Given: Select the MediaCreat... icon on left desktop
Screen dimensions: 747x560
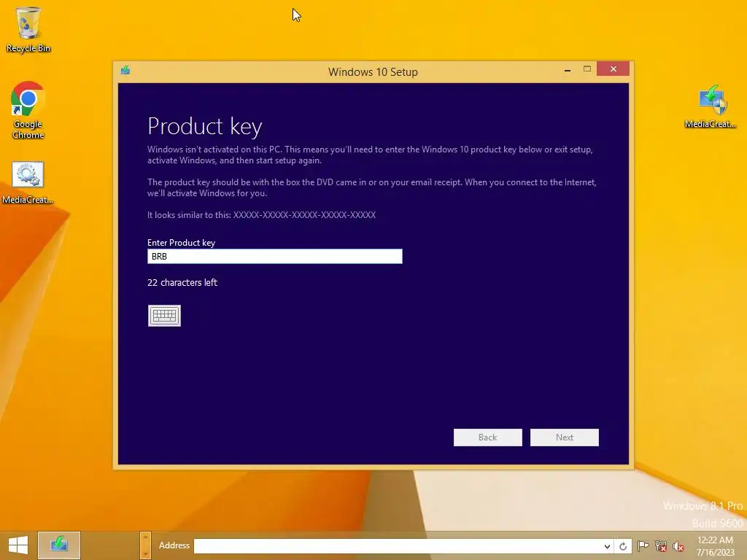Looking at the screenshot, I should click(x=28, y=183).
